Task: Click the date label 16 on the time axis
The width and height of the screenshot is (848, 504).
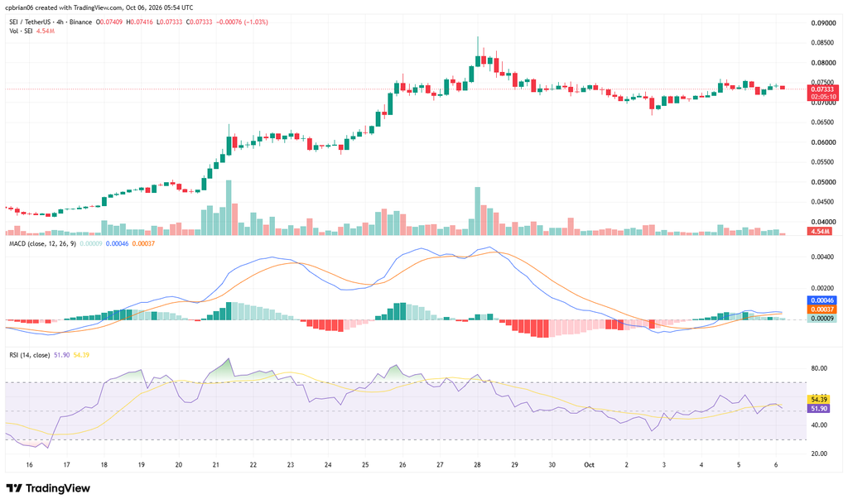Action: click(29, 465)
